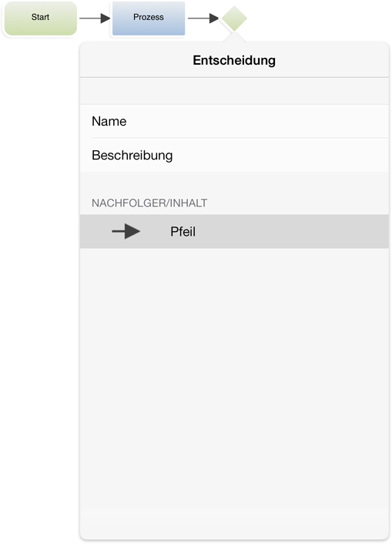Click the Pfeil text label
This screenshot has width=392, height=544.
pyautogui.click(x=183, y=232)
